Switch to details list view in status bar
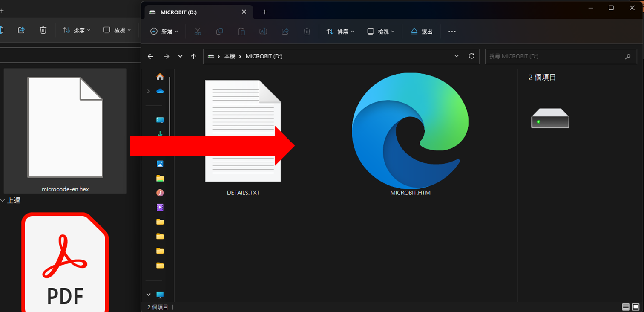Screen dimensions: 644x312 pyautogui.click(x=625, y=307)
